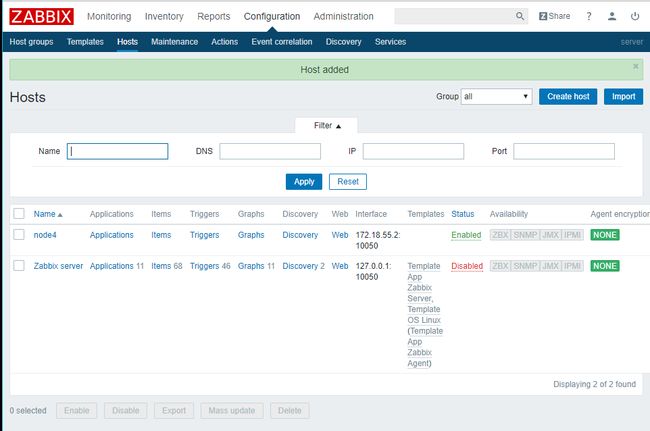Open Web for node4
Viewport: 650px width, 431px height.
coord(340,235)
